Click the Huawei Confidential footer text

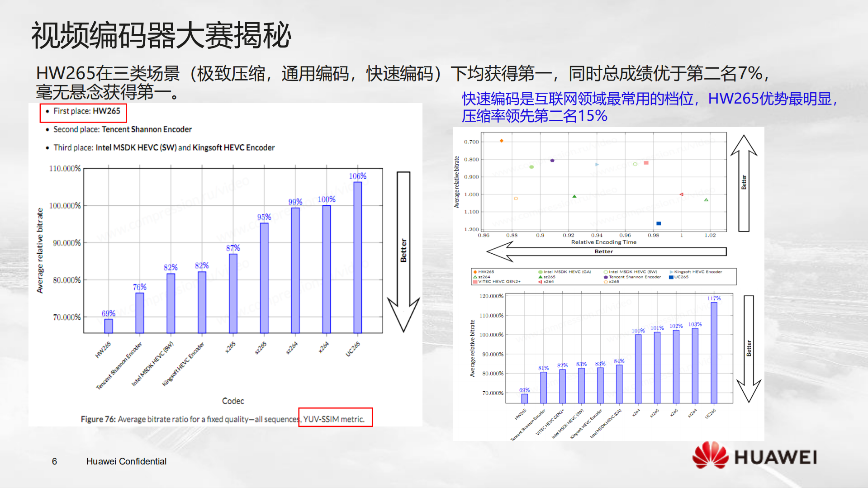(x=126, y=461)
